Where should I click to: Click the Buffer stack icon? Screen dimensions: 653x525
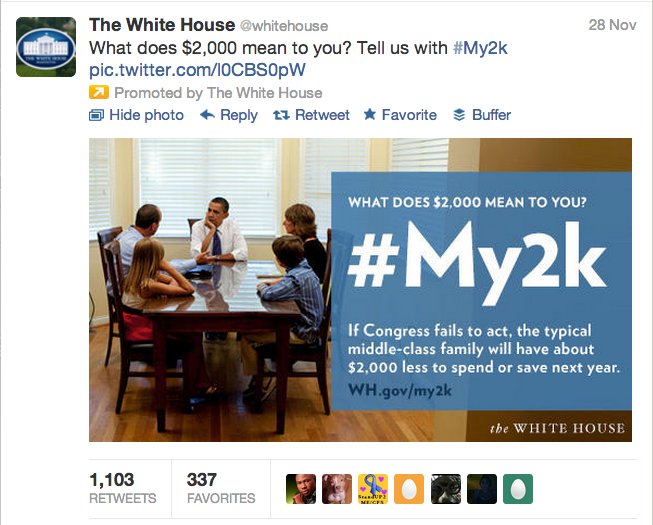(x=460, y=115)
